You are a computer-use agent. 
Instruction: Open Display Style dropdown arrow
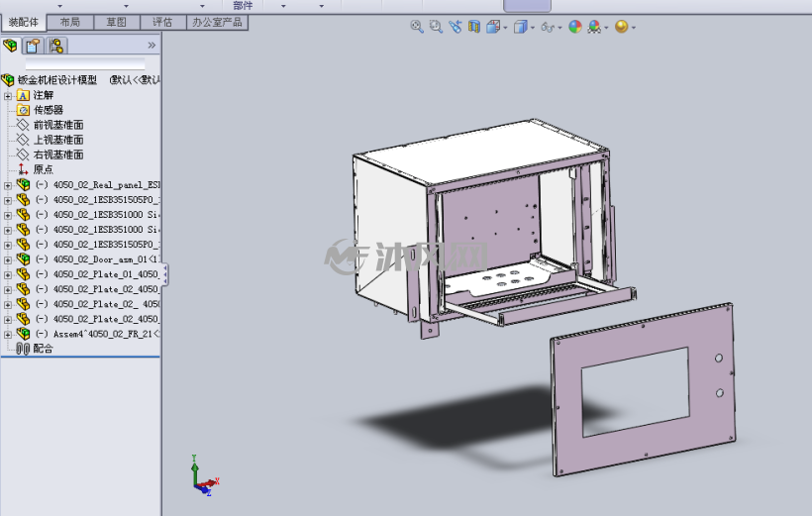pyautogui.click(x=533, y=28)
